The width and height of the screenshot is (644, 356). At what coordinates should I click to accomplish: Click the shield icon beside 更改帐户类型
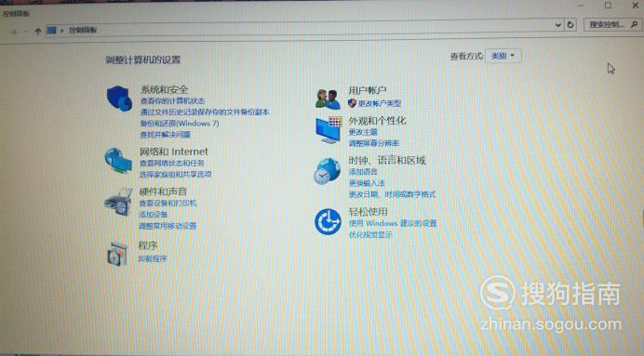[x=352, y=103]
